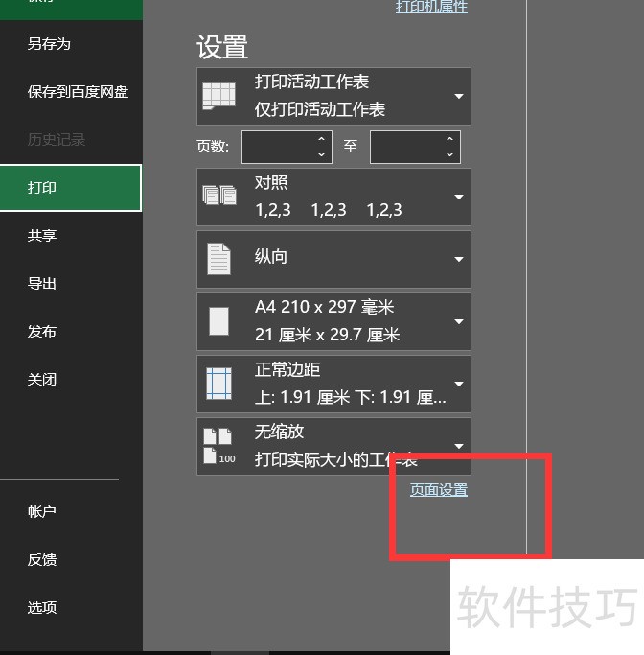Viewport: 644px width, 655px height.
Task: Select 打印 in the sidebar
Action: pyautogui.click(x=71, y=188)
